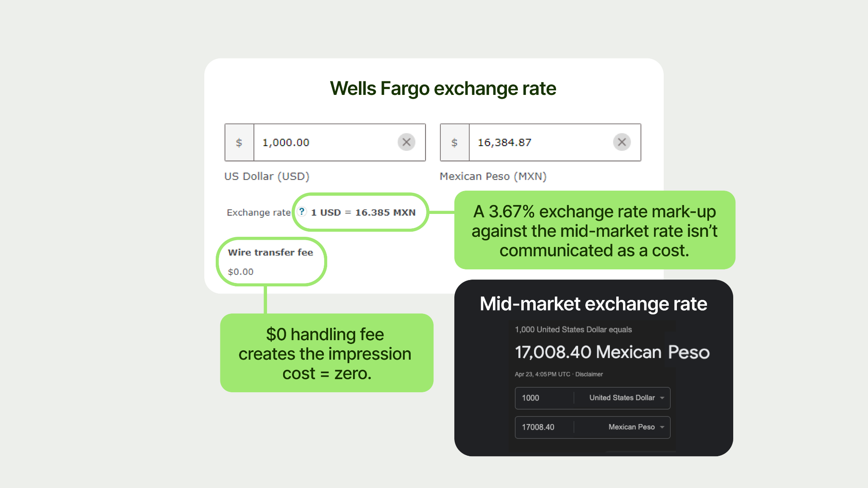
Task: Click the dollar sign beside 1,000.00
Action: click(239, 143)
